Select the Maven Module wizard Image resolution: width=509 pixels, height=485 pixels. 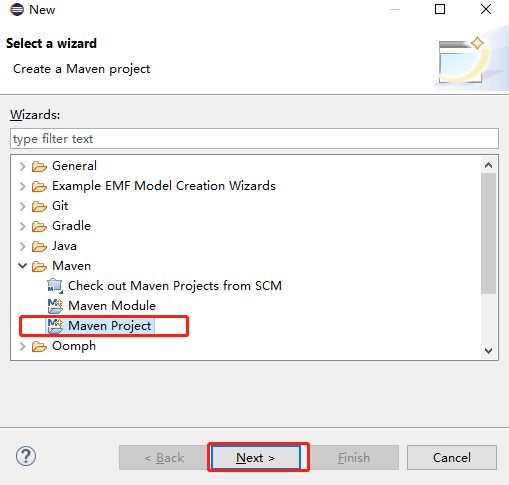pos(112,306)
